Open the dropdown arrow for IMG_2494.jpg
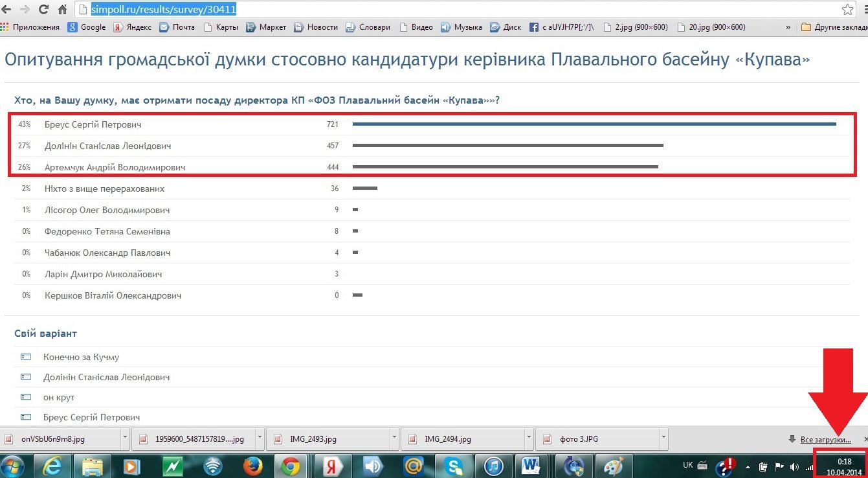This screenshot has height=478, width=868. click(x=528, y=438)
